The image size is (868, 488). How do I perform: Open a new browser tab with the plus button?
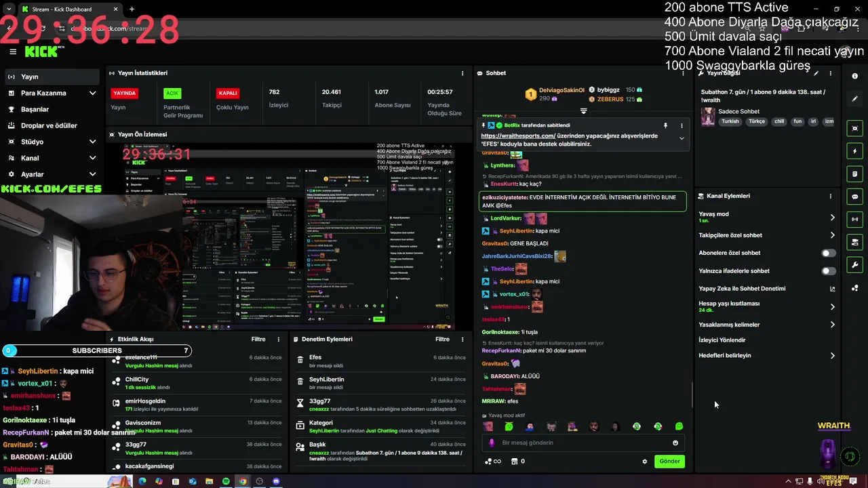132,9
